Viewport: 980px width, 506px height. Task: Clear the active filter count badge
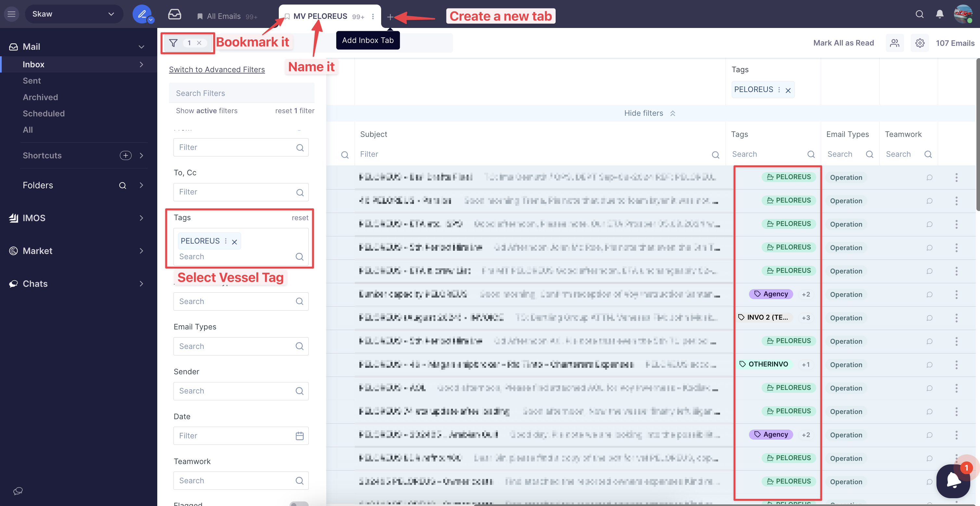tap(199, 43)
